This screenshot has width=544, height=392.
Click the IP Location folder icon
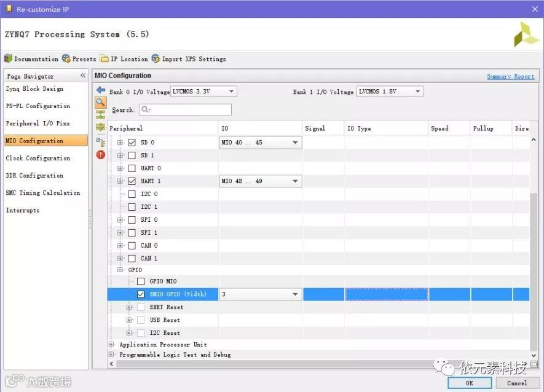coord(104,58)
